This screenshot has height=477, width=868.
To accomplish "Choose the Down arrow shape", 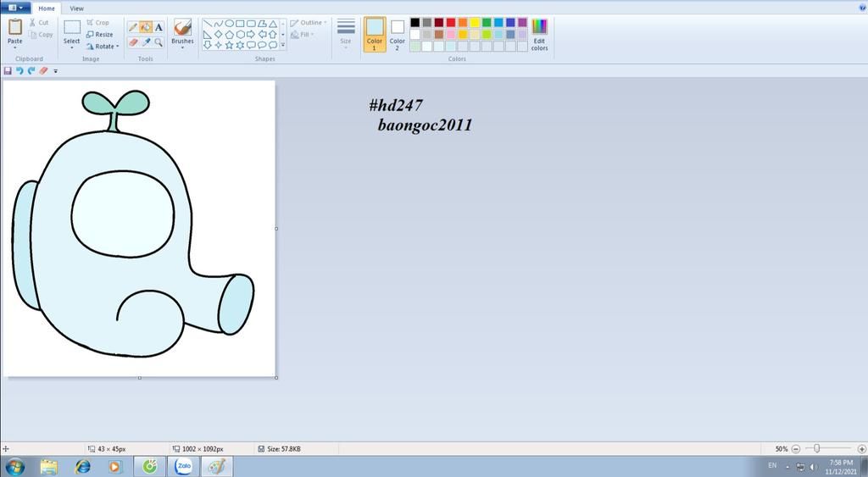I will click(x=207, y=45).
